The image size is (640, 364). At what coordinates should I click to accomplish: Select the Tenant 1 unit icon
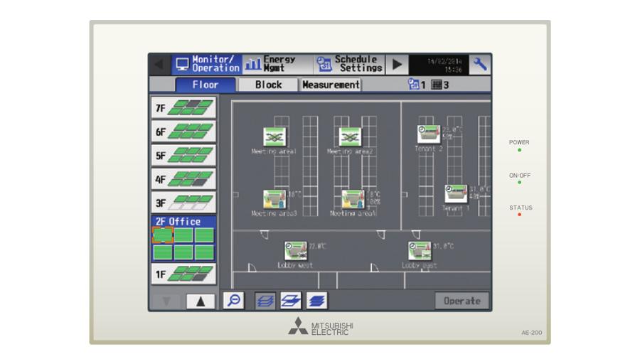[x=456, y=193]
